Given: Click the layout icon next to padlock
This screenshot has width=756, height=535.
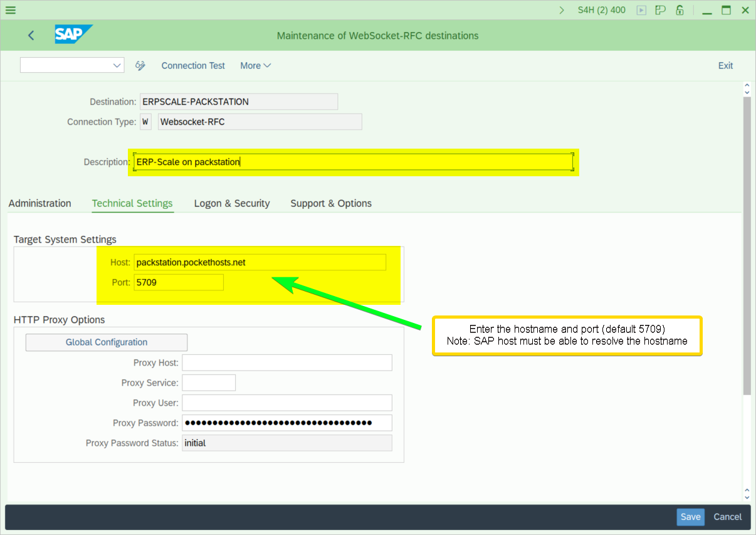Looking at the screenshot, I should [x=660, y=10].
